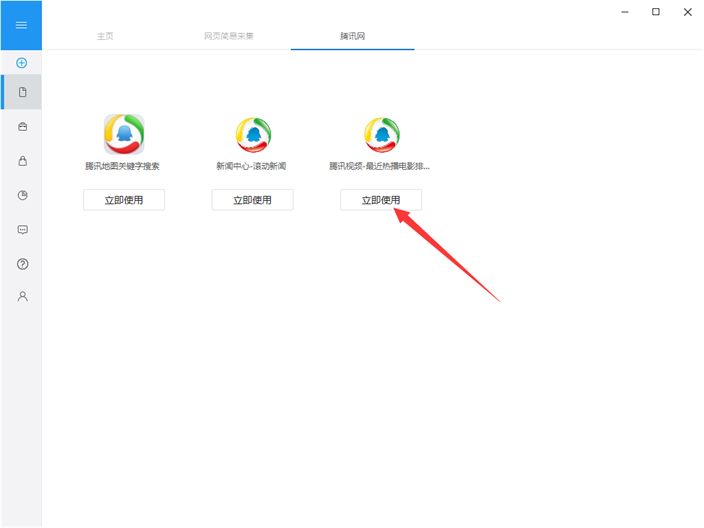Click the 腾讯视频-最近热播电影 template logo

click(x=381, y=135)
